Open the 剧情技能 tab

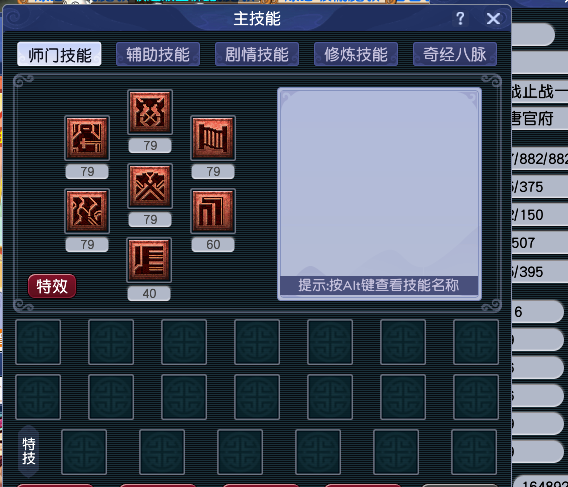click(x=257, y=54)
